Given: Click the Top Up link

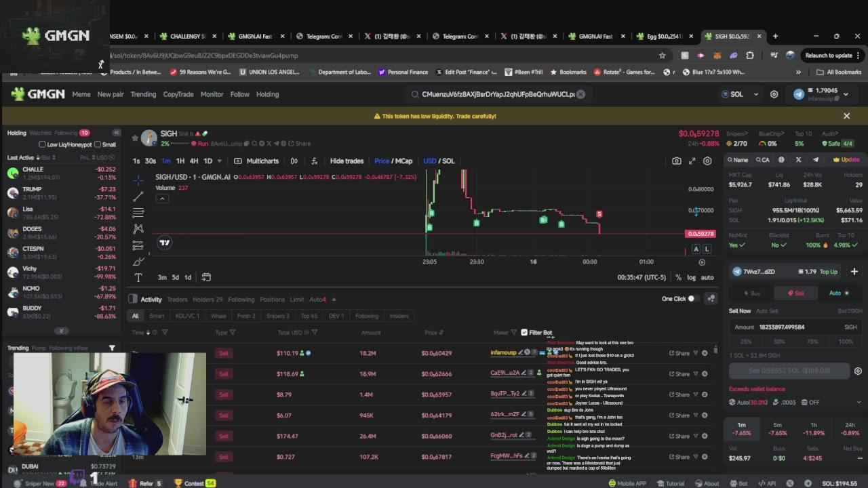Looking at the screenshot, I should (829, 272).
